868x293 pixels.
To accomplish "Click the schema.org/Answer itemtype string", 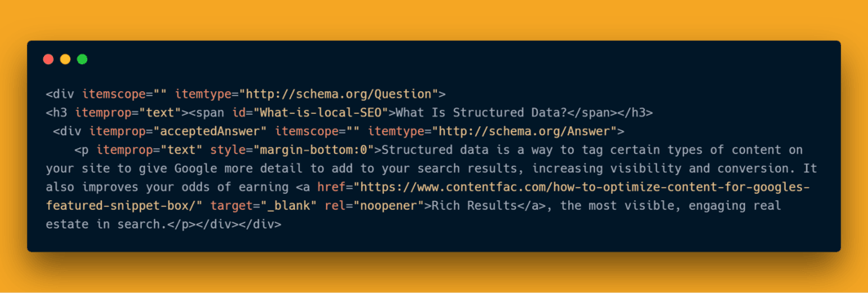I will (524, 132).
